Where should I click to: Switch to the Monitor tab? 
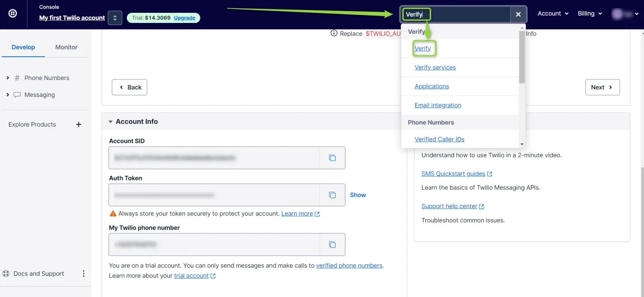coord(66,47)
